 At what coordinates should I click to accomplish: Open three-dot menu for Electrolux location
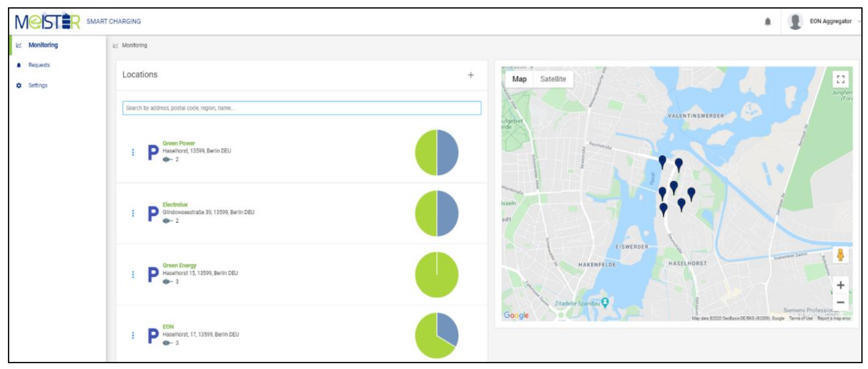pyautogui.click(x=133, y=213)
